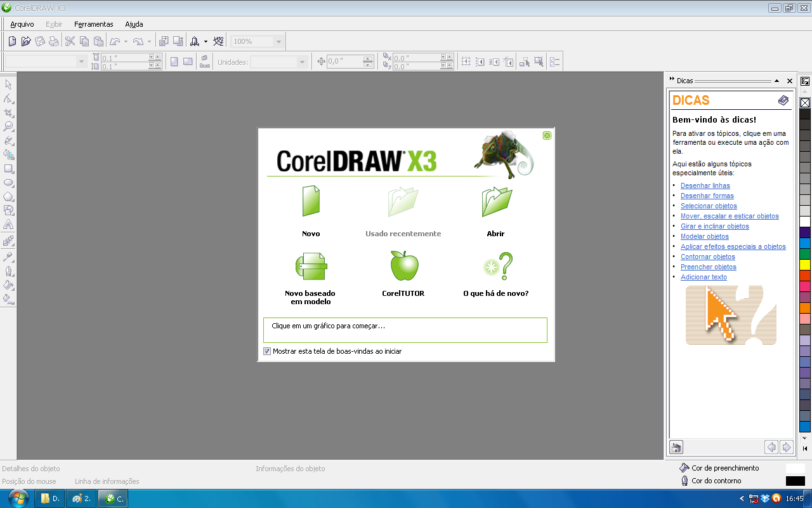Select the Outline pen tool
The image size is (812, 508).
click(9, 271)
